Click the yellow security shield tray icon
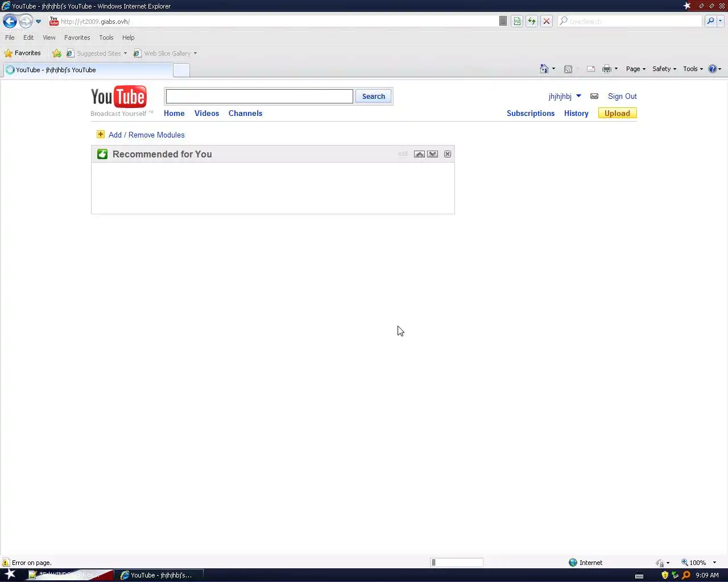The height and width of the screenshot is (582, 728). tap(665, 575)
